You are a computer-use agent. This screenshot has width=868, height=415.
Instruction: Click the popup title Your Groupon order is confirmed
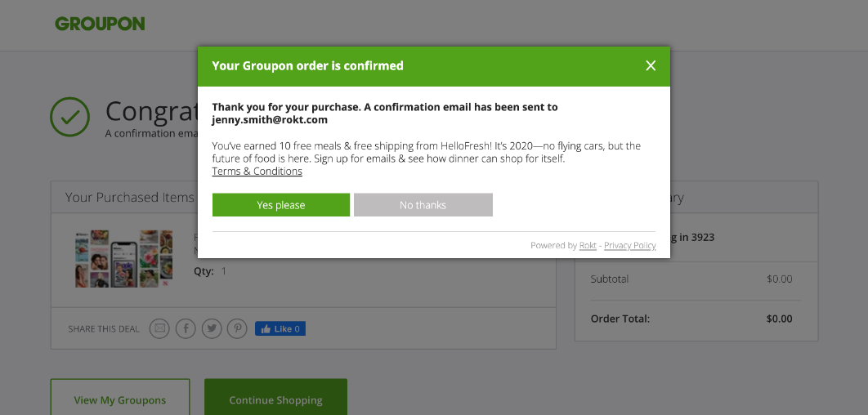tap(308, 66)
